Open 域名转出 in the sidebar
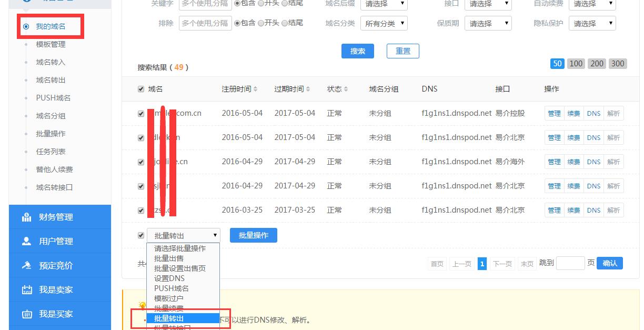Image resolution: width=644 pixels, height=330 pixels. click(x=51, y=80)
